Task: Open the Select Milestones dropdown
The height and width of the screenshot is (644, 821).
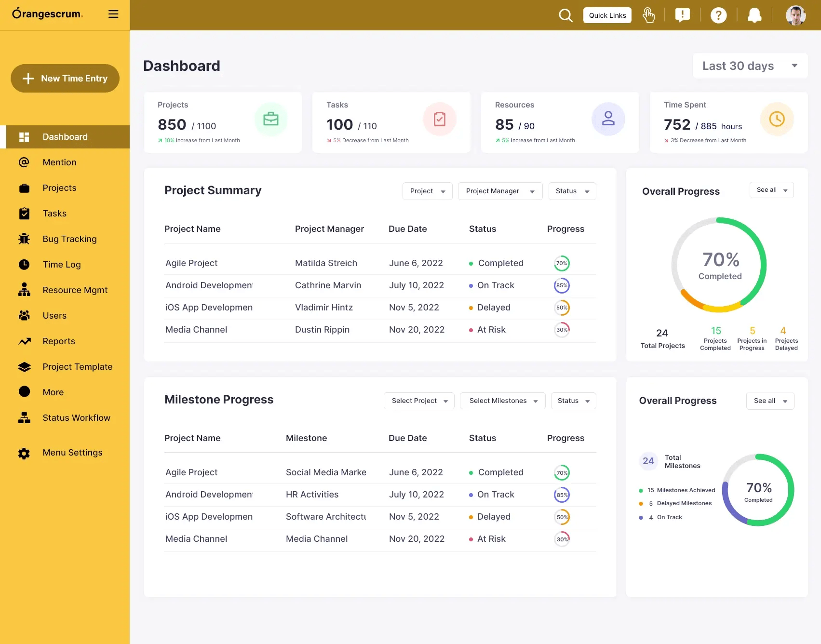Action: tap(502, 401)
